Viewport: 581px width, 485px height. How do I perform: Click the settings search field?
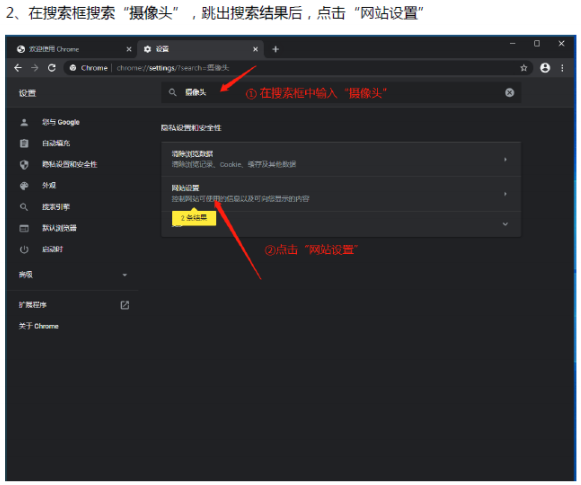[341, 93]
